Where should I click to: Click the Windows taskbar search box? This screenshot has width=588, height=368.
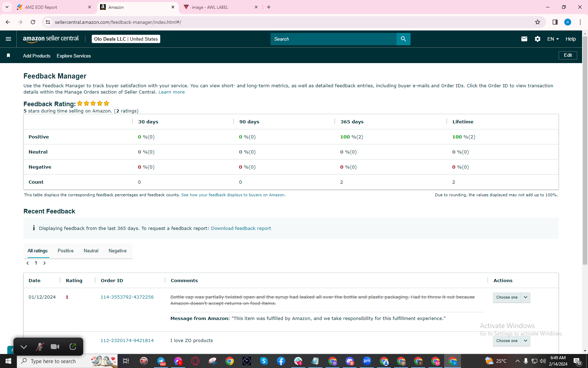66,361
